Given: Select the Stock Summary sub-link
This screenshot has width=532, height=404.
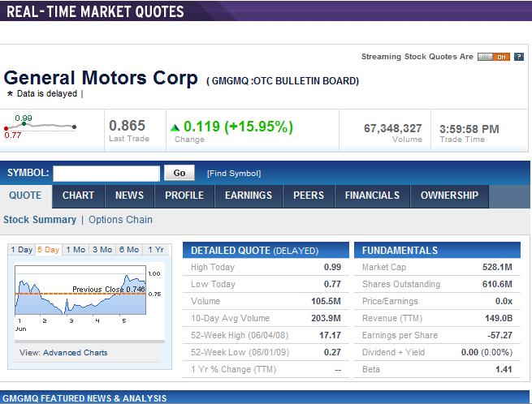Looking at the screenshot, I should pyautogui.click(x=40, y=220).
